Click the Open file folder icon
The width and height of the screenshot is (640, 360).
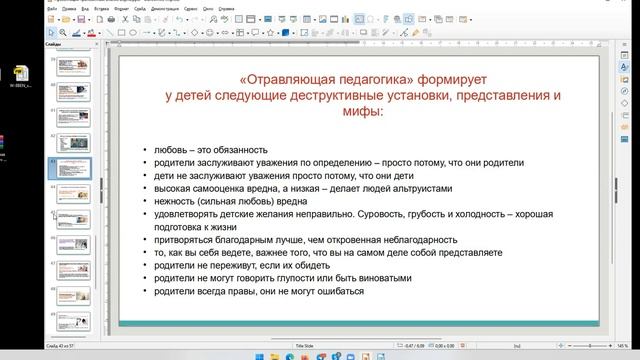66,19
